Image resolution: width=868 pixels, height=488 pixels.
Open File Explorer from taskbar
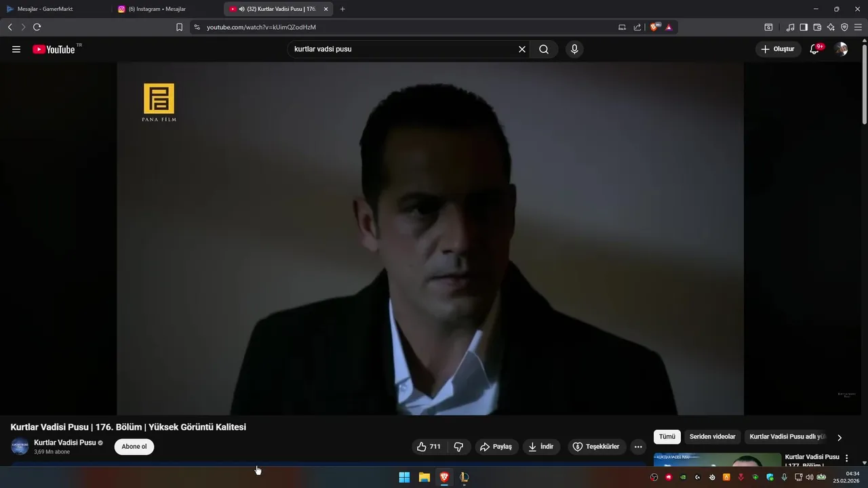pos(424,477)
